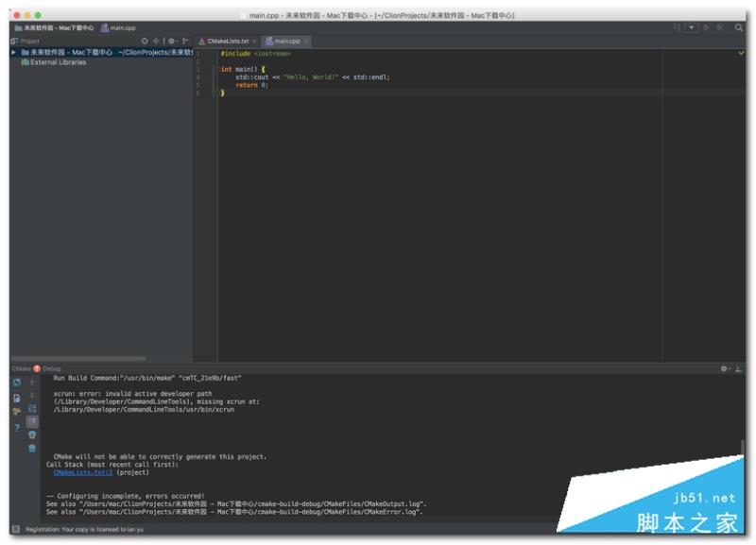
Task: Click Registration message in status bar
Action: coord(84,529)
